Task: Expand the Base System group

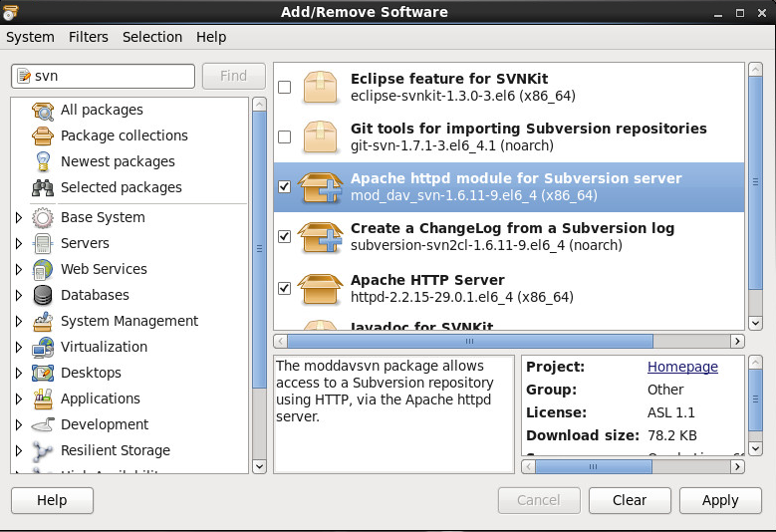Action: point(19,218)
